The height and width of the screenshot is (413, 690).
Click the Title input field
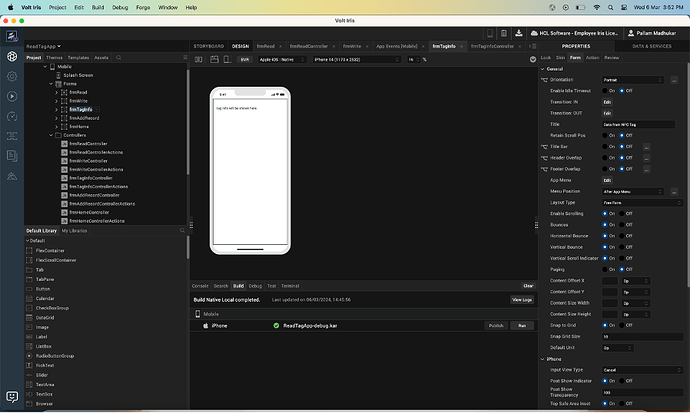point(638,124)
